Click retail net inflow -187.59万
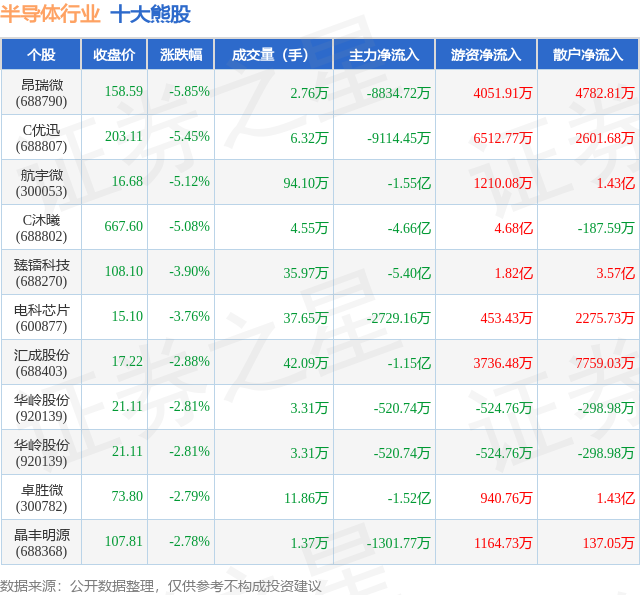This screenshot has height=595, width=640. 606,228
